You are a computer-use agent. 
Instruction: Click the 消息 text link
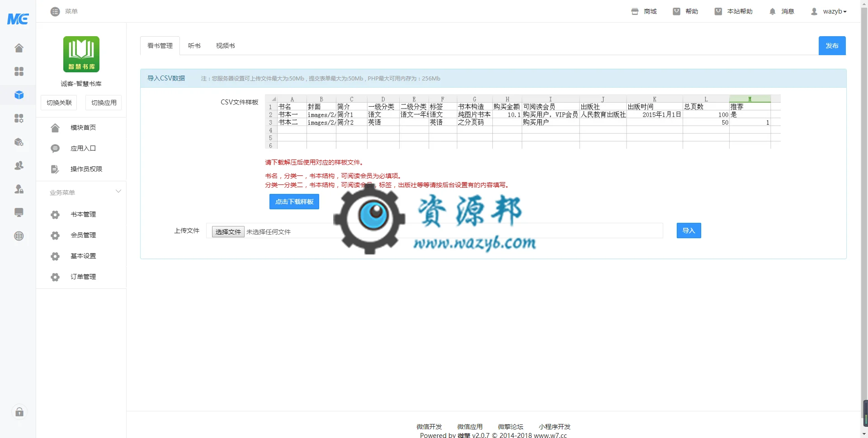pyautogui.click(x=788, y=11)
